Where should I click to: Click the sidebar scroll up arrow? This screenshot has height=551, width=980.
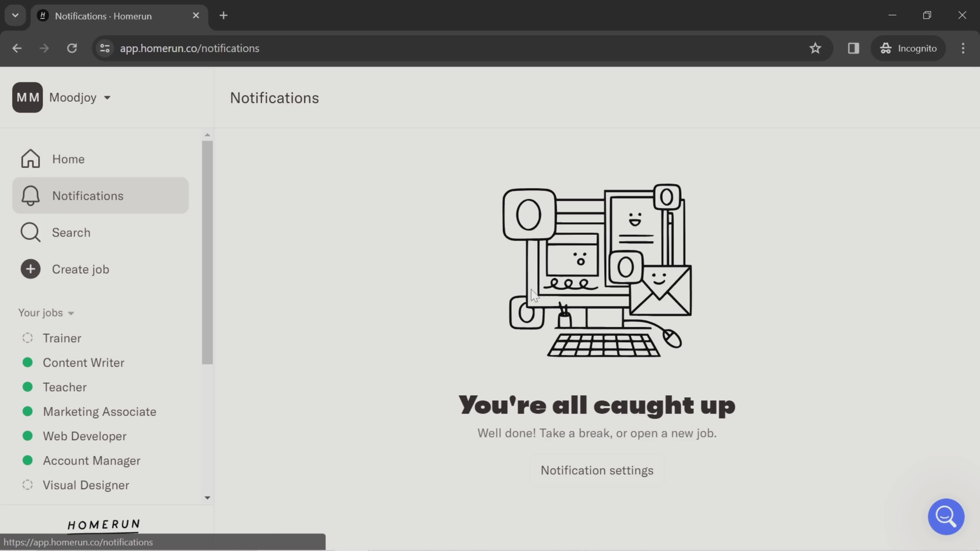(207, 135)
